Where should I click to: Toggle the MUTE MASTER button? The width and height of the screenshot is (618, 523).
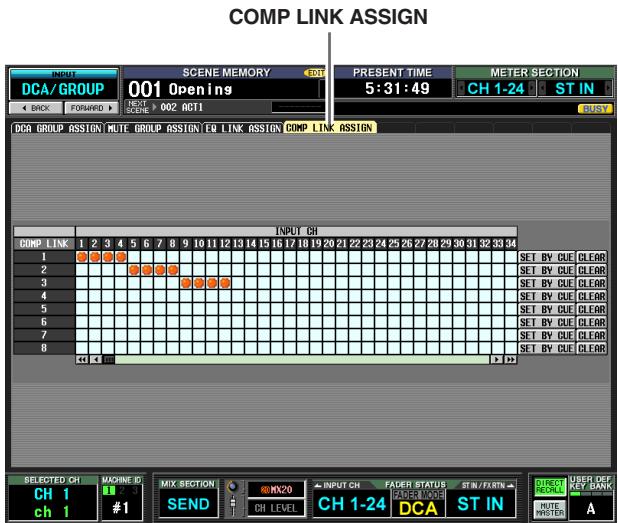click(x=550, y=509)
